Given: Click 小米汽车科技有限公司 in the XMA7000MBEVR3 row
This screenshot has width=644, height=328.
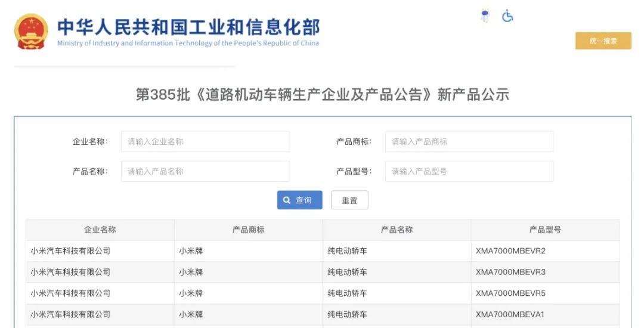Looking at the screenshot, I should [70, 272].
